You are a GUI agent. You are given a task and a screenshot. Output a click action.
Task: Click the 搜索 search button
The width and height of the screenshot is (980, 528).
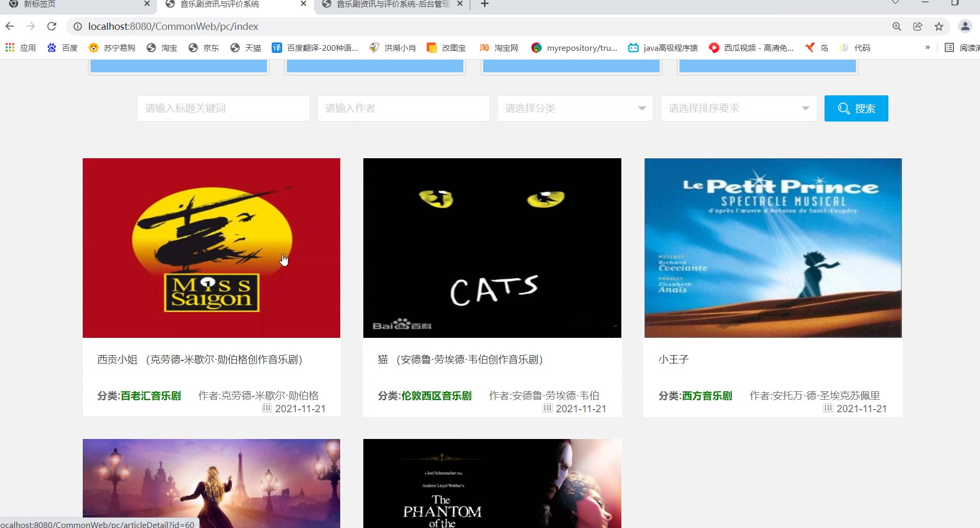point(856,108)
